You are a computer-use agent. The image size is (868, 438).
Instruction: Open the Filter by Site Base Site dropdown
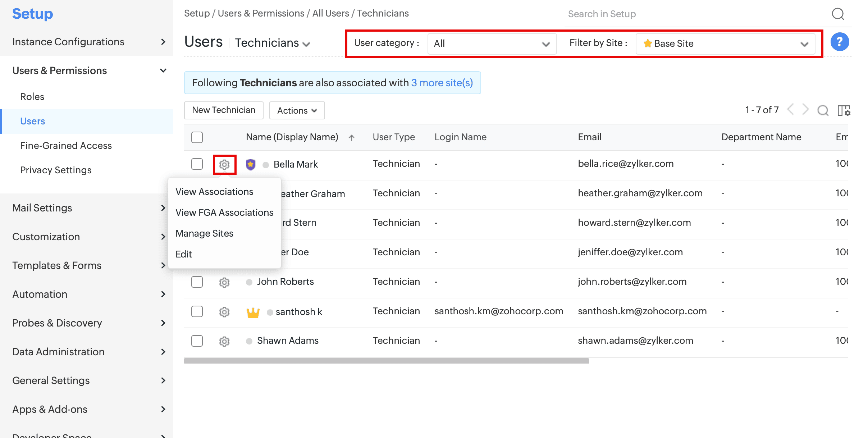pos(725,44)
